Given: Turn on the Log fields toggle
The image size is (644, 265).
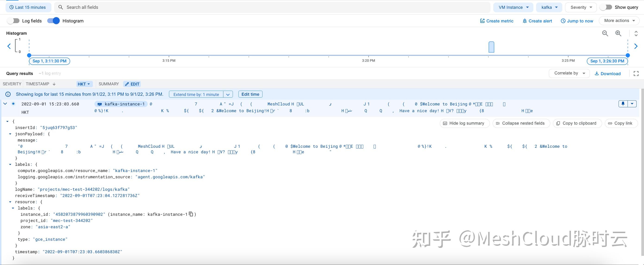Looking at the screenshot, I should (13, 21).
